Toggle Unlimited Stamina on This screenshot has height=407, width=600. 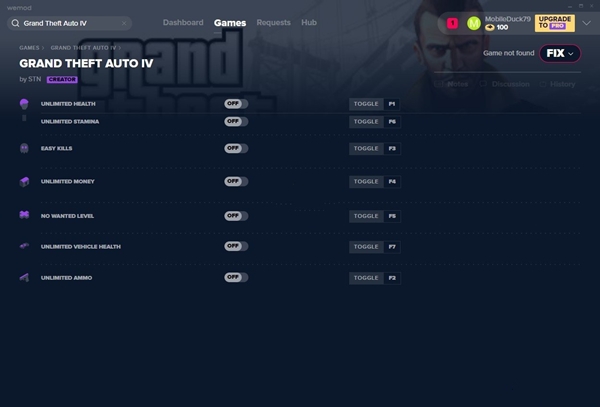click(236, 121)
